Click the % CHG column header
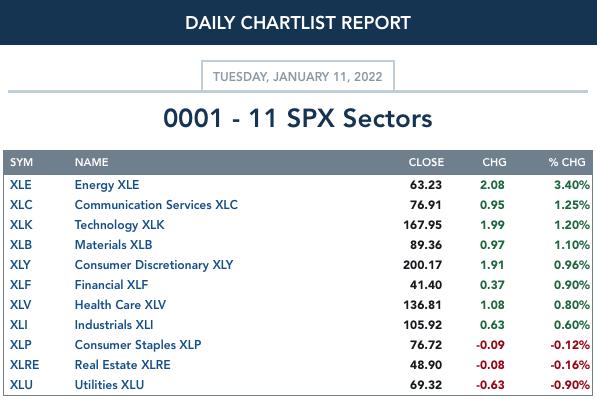The width and height of the screenshot is (597, 399). tap(567, 163)
